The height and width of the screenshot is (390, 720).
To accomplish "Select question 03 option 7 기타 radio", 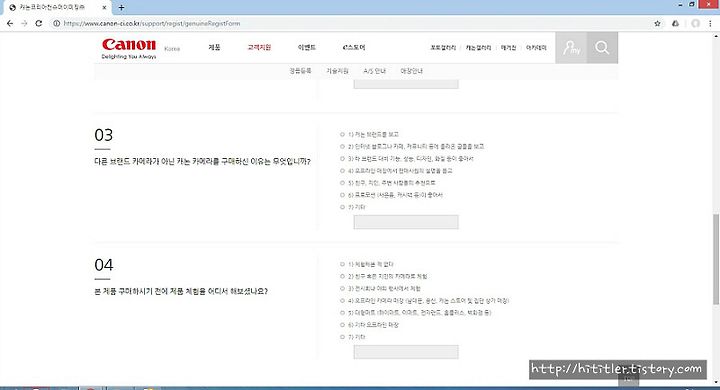I will pyautogui.click(x=342, y=207).
